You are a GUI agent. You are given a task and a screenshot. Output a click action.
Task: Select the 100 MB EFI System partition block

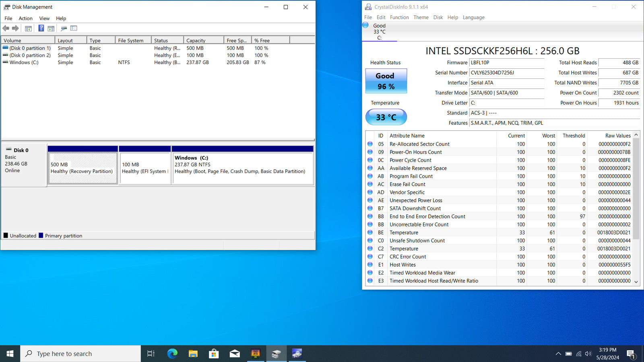[145, 168]
